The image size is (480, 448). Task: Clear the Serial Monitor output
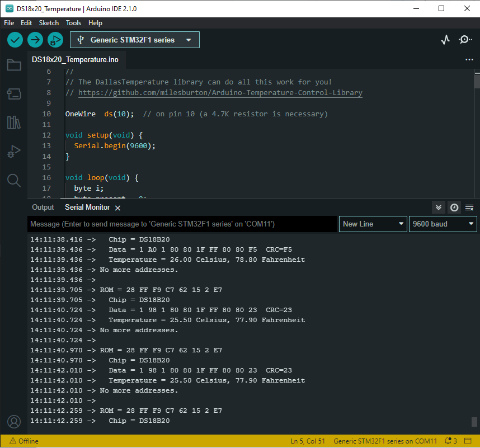pyautogui.click(x=469, y=208)
